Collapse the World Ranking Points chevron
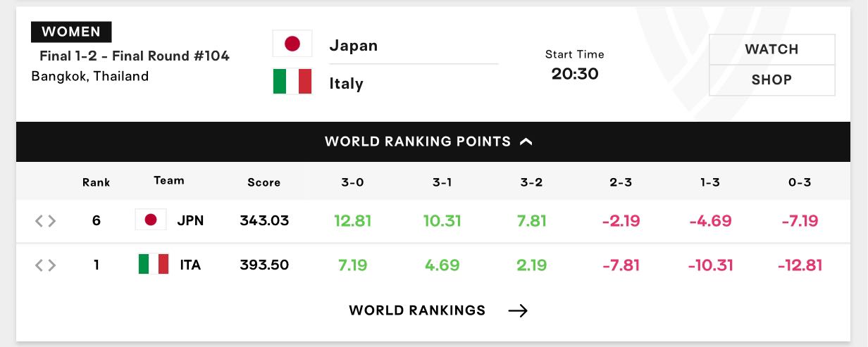868x347 pixels. tap(526, 141)
